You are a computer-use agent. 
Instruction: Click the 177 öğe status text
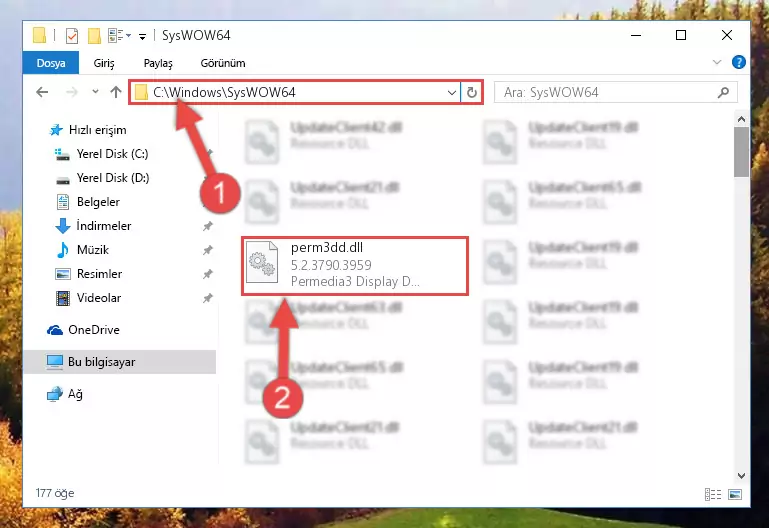point(55,493)
